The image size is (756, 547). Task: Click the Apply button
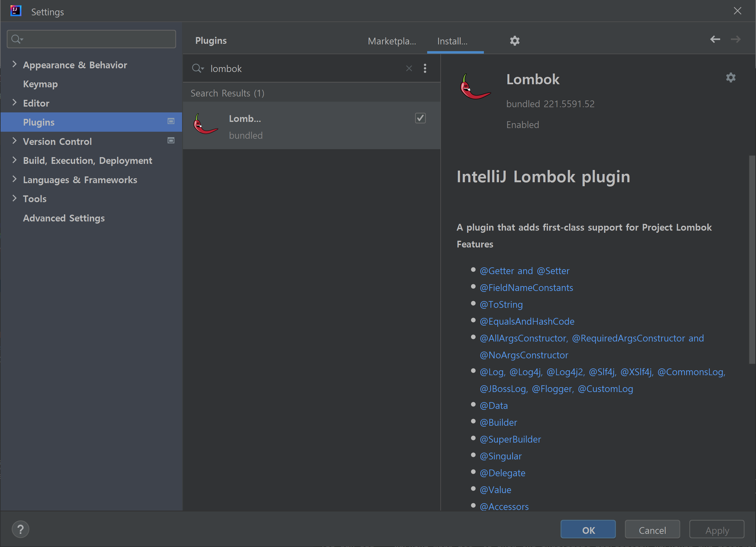pos(717,530)
